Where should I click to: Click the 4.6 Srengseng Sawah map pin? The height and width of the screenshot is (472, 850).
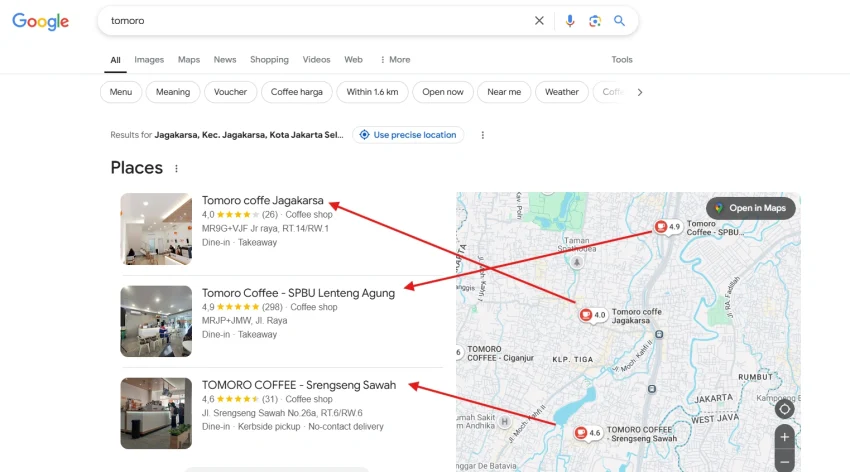pos(588,433)
